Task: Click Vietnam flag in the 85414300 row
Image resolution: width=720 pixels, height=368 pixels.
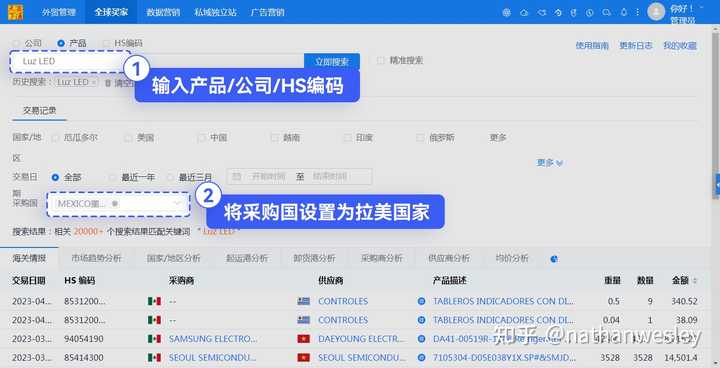Action: tap(304, 357)
